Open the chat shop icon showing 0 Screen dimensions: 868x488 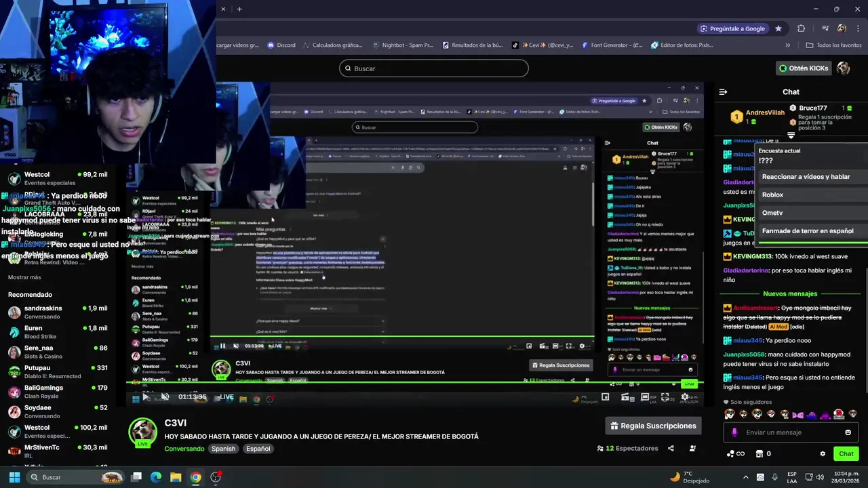pos(763,453)
